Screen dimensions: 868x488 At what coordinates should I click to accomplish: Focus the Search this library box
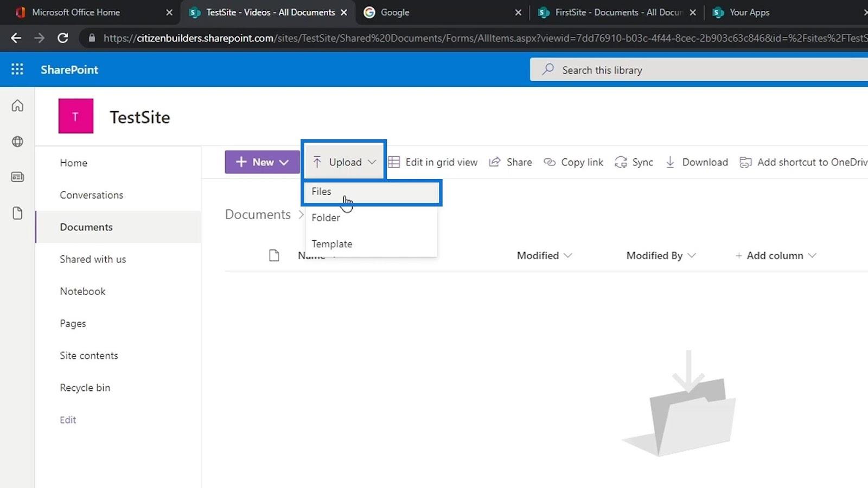click(x=699, y=70)
